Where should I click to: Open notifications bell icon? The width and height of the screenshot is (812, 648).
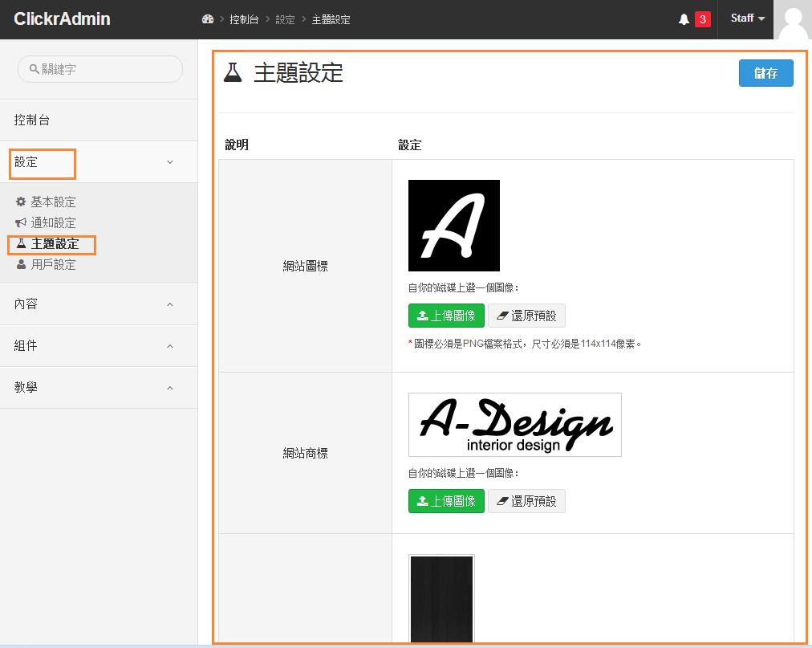(x=684, y=19)
